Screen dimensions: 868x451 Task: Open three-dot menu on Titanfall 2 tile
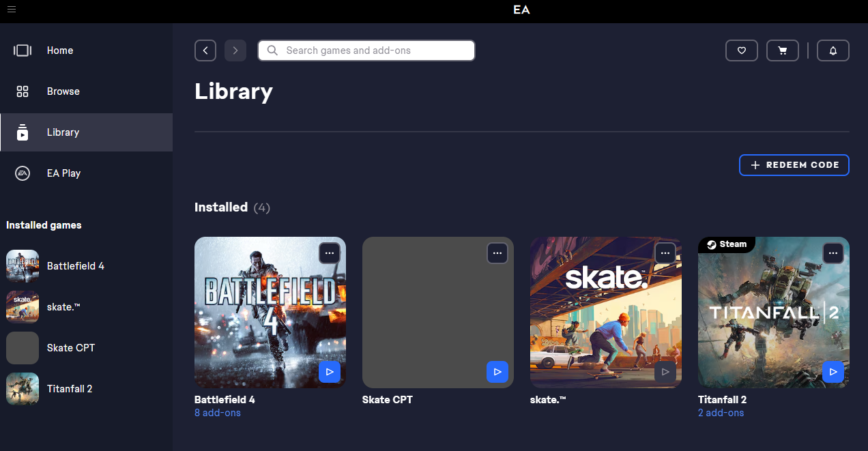833,253
